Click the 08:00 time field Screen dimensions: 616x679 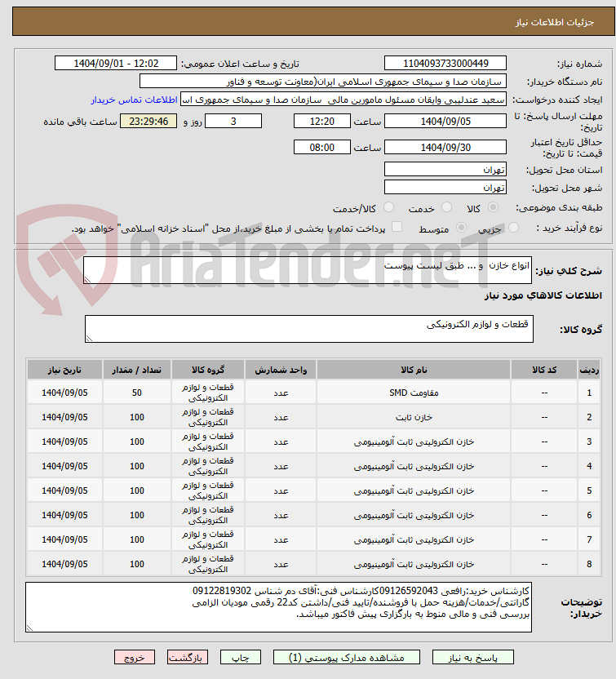point(322,147)
